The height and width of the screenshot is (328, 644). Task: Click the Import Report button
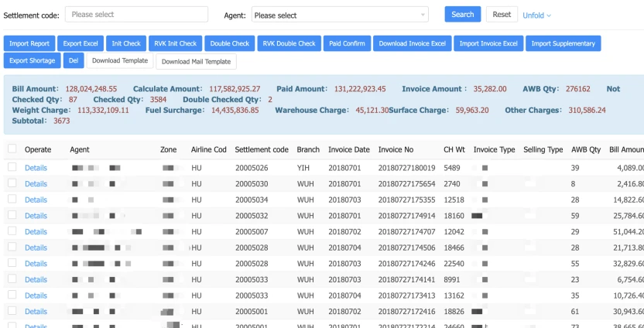29,43
